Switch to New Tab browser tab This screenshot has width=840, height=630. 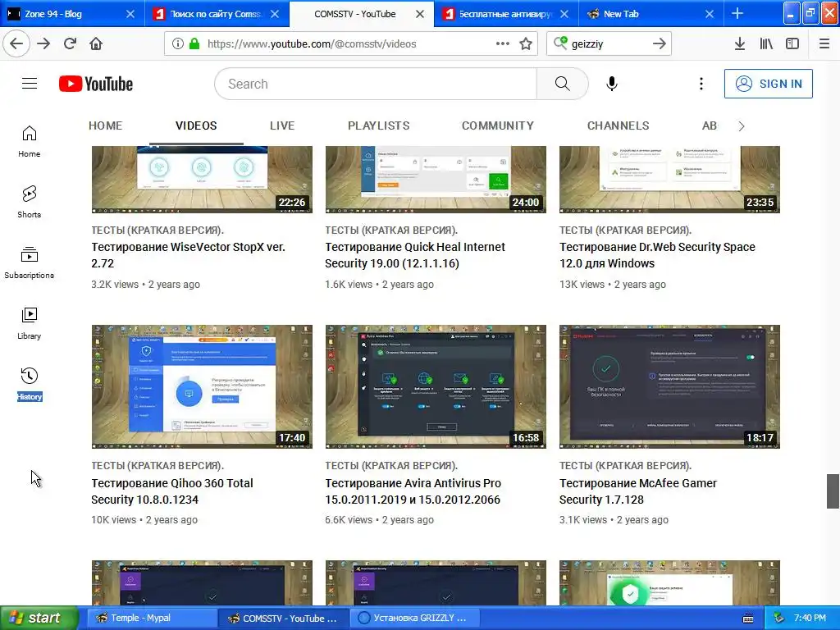click(651, 14)
